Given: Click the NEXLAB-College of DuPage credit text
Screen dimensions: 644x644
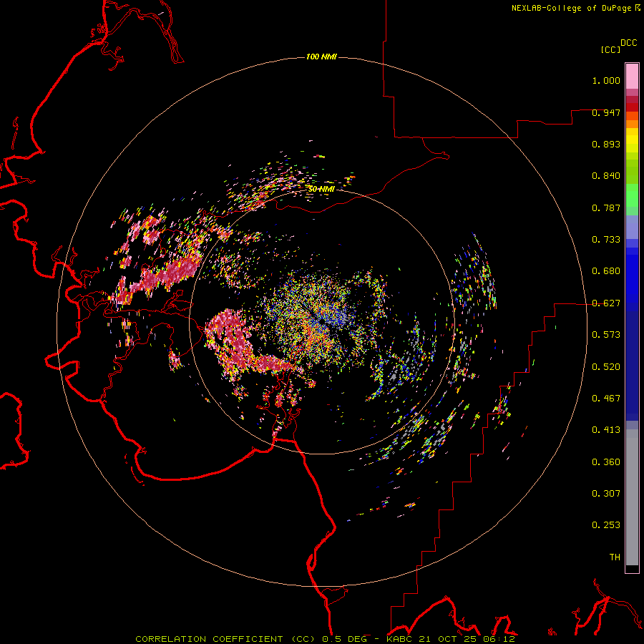Looking at the screenshot, I should pyautogui.click(x=571, y=8).
